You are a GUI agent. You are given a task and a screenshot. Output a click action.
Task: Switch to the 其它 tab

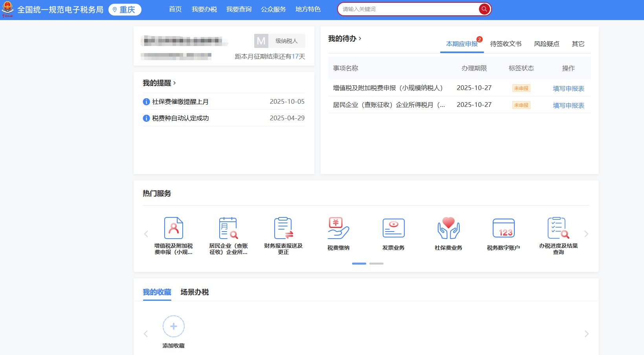pyautogui.click(x=578, y=44)
